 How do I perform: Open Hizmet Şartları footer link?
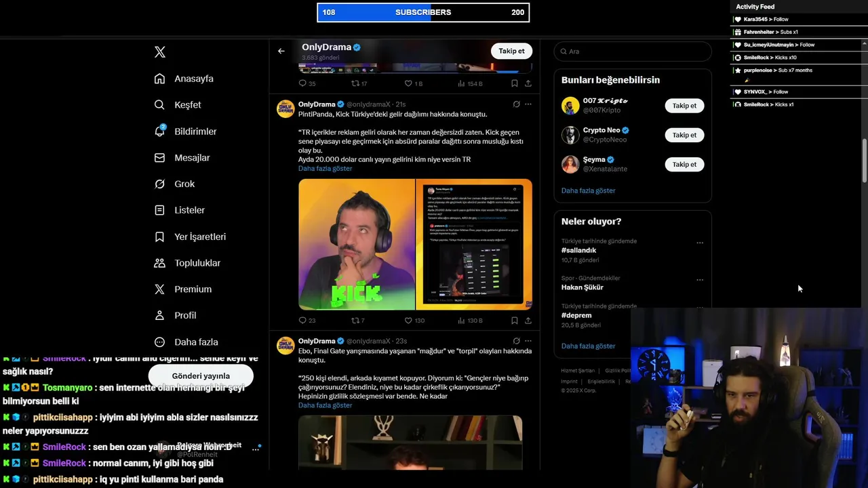(x=578, y=371)
